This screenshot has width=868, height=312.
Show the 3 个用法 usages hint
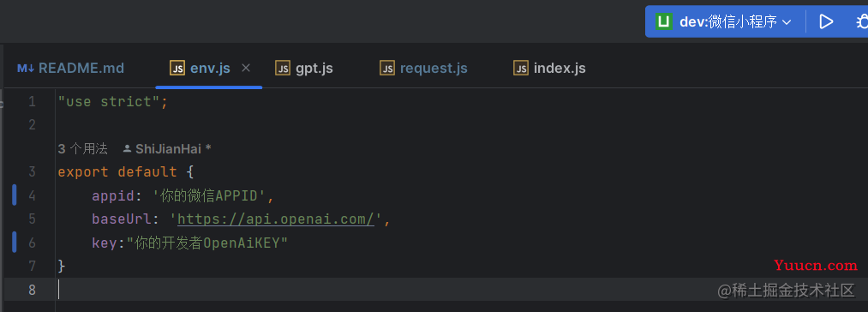pyautogui.click(x=82, y=148)
